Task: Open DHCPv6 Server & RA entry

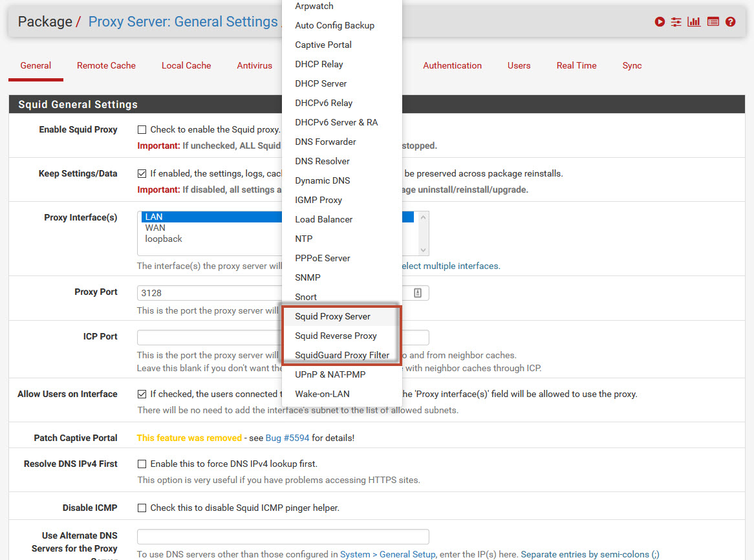Action: pyautogui.click(x=342, y=123)
